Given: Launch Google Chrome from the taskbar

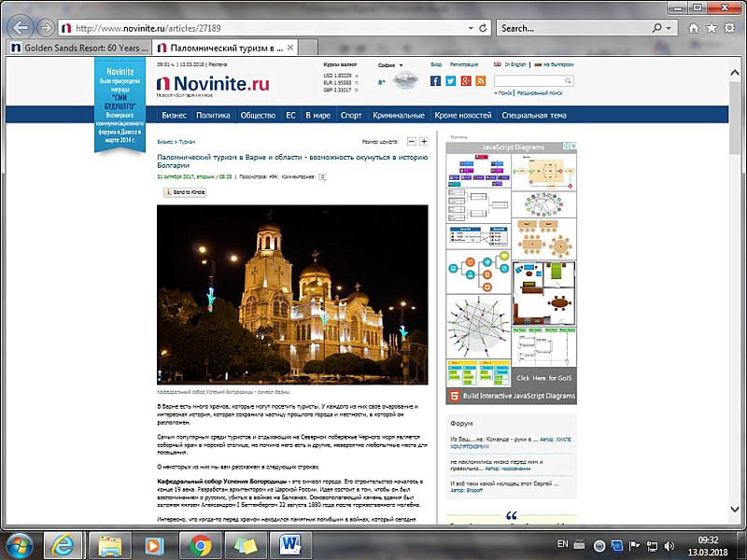Looking at the screenshot, I should tap(200, 543).
